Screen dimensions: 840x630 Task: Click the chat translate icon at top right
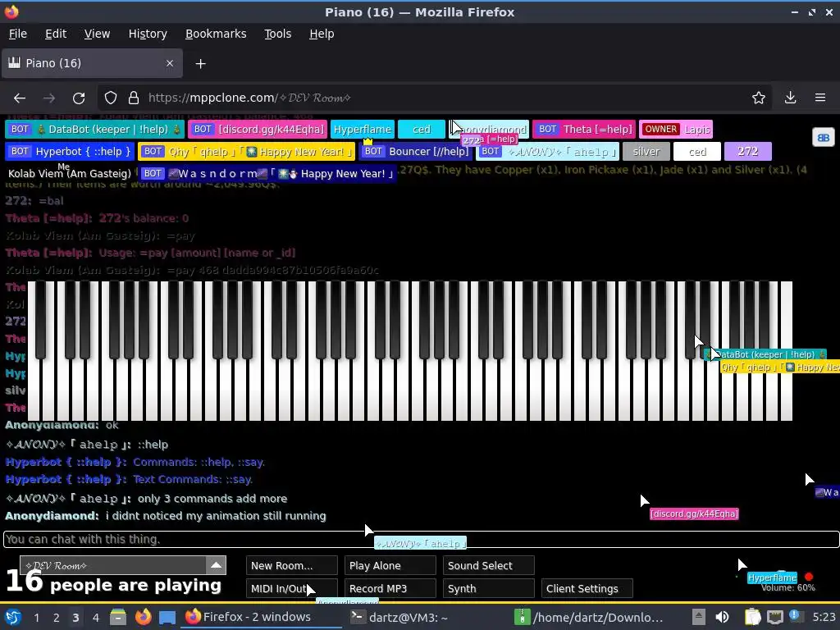[823, 138]
